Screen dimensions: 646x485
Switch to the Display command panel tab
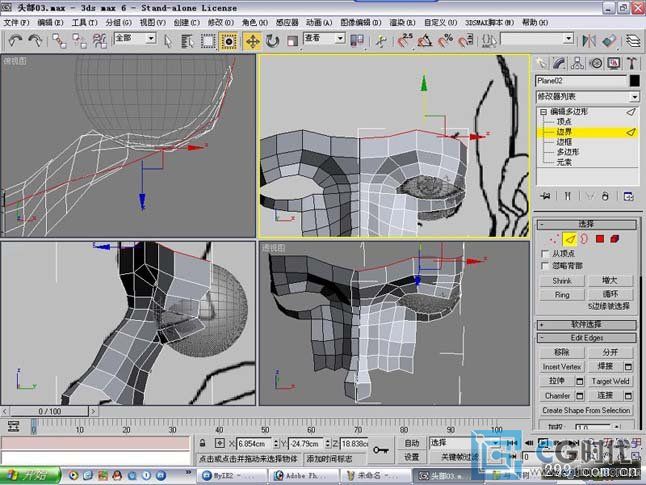click(614, 63)
